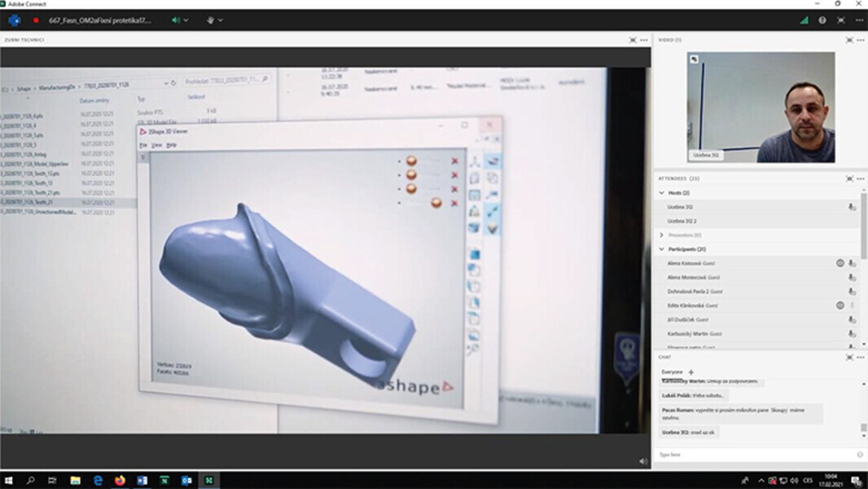Open the help icon in top bar
Screen dimensions: 868x489
pos(822,20)
